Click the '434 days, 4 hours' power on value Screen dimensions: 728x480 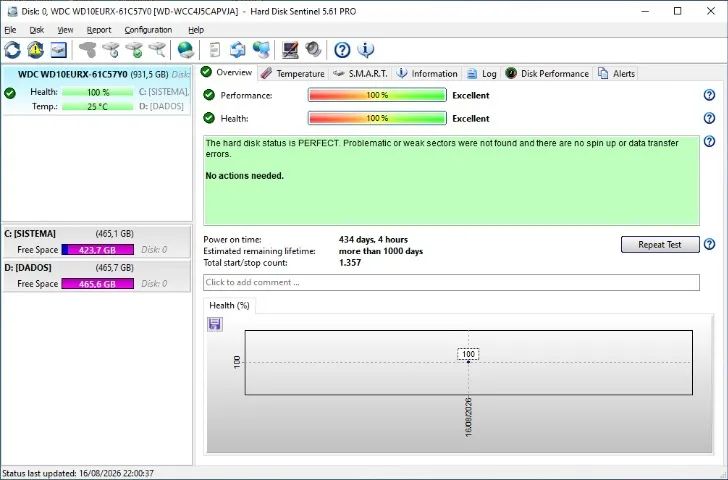(x=373, y=240)
